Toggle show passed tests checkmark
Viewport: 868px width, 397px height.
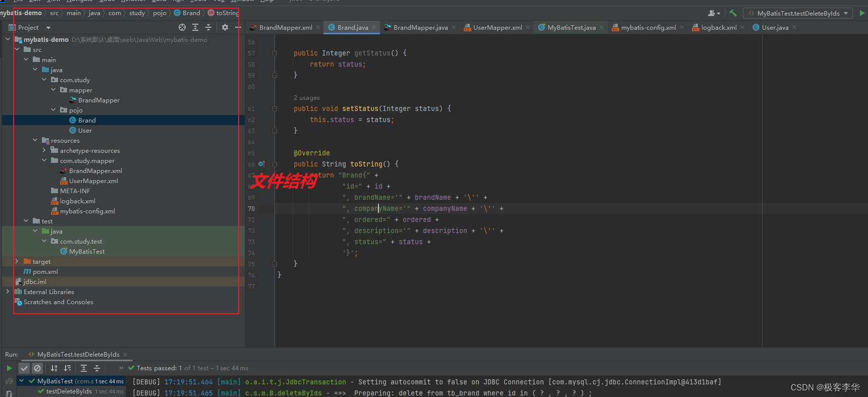click(x=24, y=368)
